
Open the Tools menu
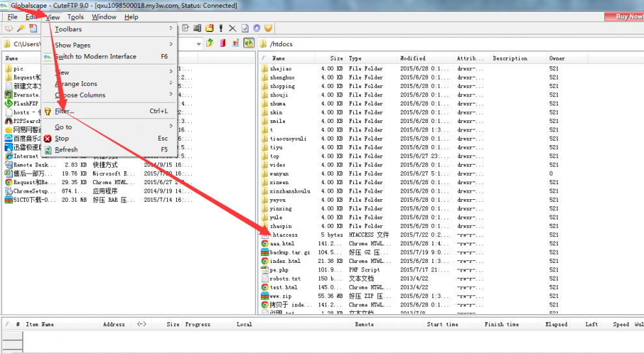(75, 17)
